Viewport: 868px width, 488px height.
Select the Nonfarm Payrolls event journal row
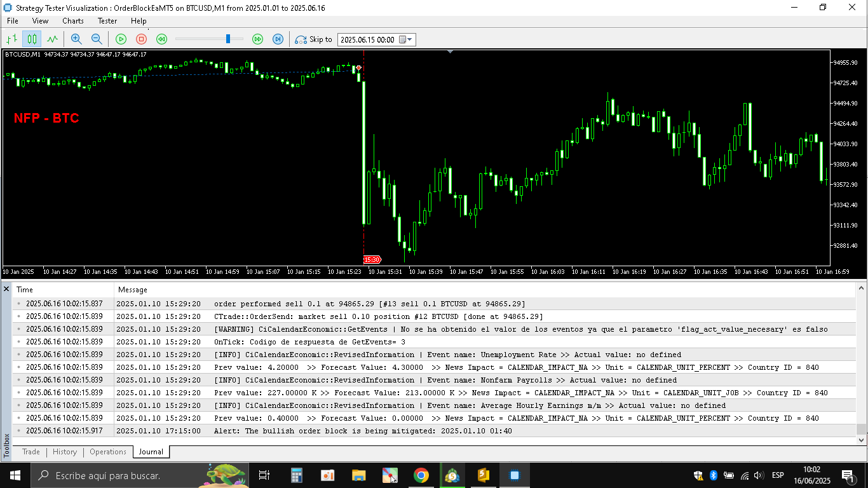[x=434, y=380]
